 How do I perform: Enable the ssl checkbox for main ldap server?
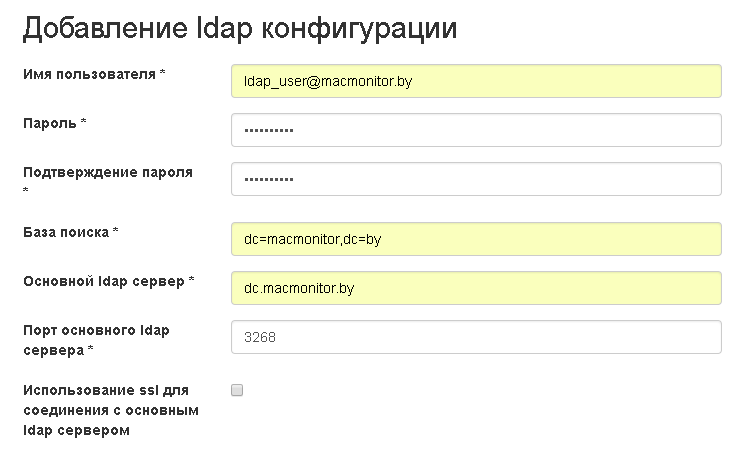[x=237, y=390]
